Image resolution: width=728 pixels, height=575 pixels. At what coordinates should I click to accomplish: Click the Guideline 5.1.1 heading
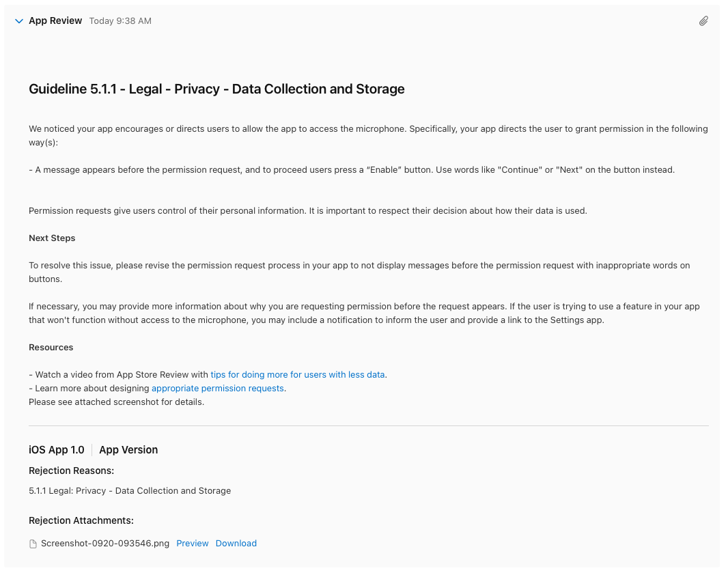(x=216, y=89)
